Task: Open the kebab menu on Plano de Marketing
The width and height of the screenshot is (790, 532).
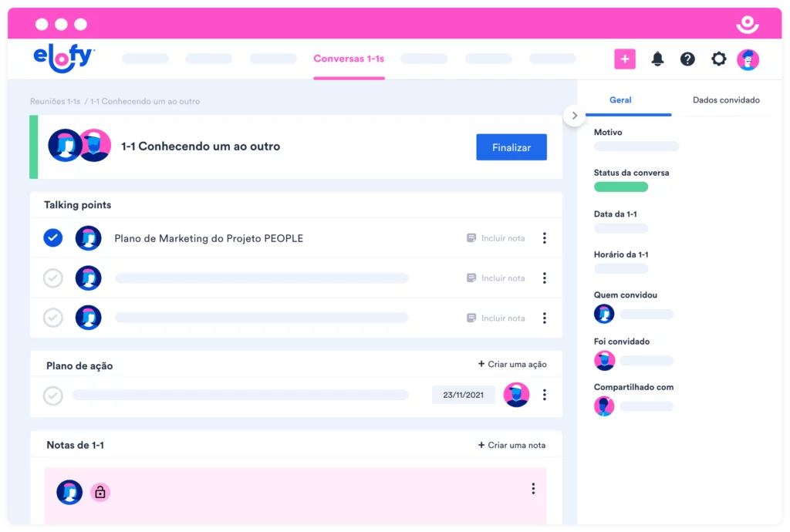Action: 545,238
